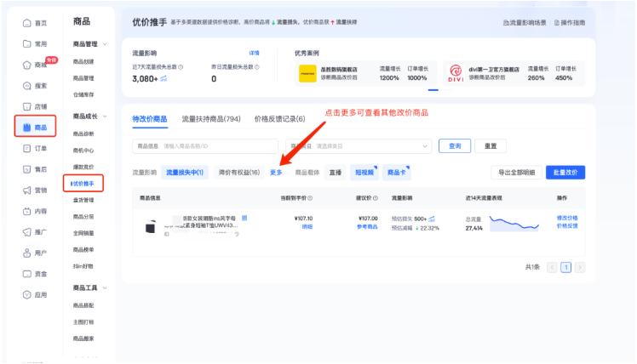Go to 订单 orders sidebar icon
Viewport: 637px width, 364px height.
click(27, 148)
